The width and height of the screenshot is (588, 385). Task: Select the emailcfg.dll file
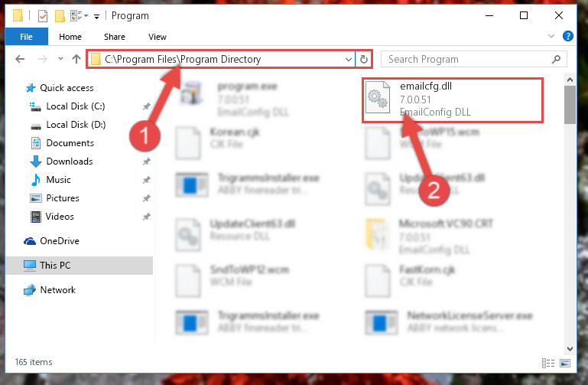(453, 100)
